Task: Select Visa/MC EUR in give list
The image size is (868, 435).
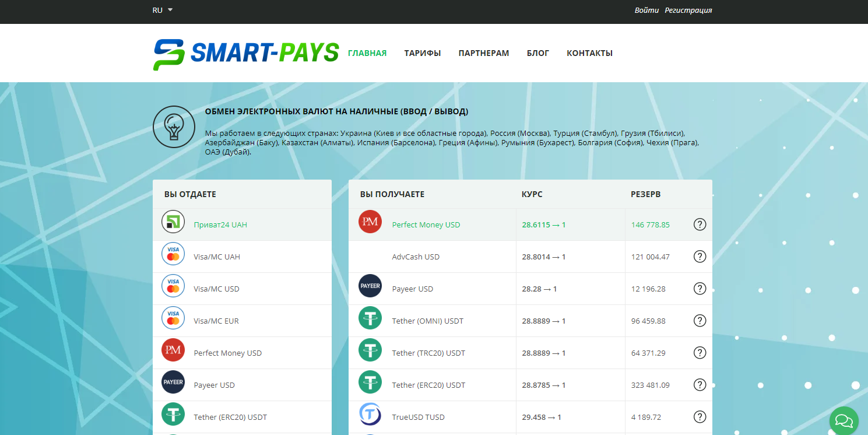Action: click(x=216, y=321)
